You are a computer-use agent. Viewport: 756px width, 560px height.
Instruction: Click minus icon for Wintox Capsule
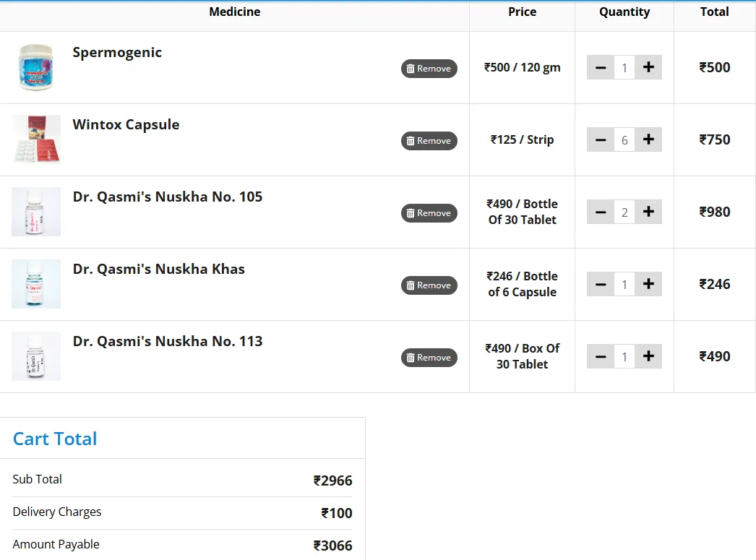click(601, 139)
